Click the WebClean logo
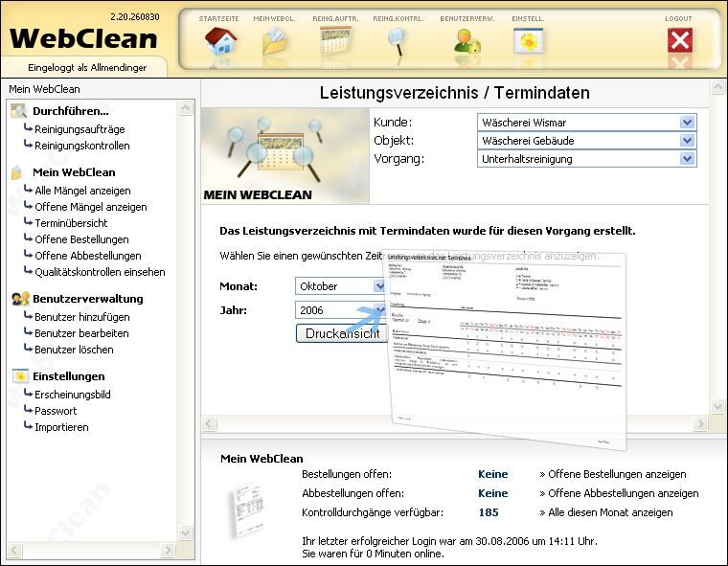Viewport: 728px width, 566px height. (x=83, y=38)
